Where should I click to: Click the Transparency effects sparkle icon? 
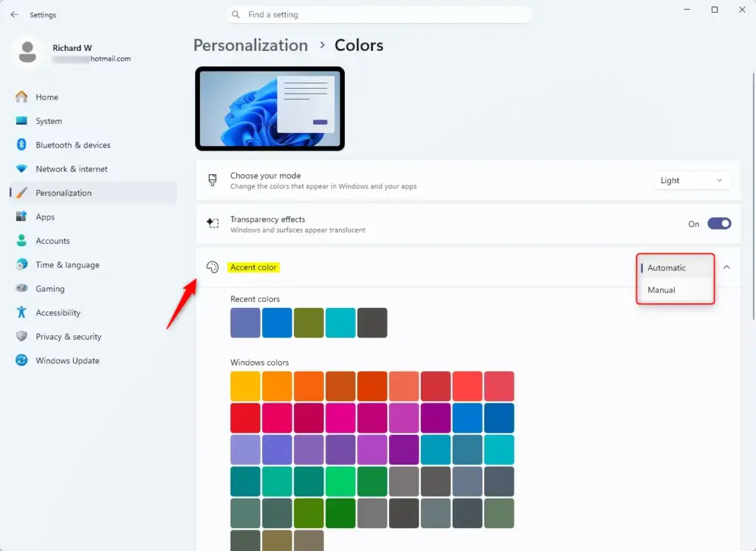tap(212, 223)
